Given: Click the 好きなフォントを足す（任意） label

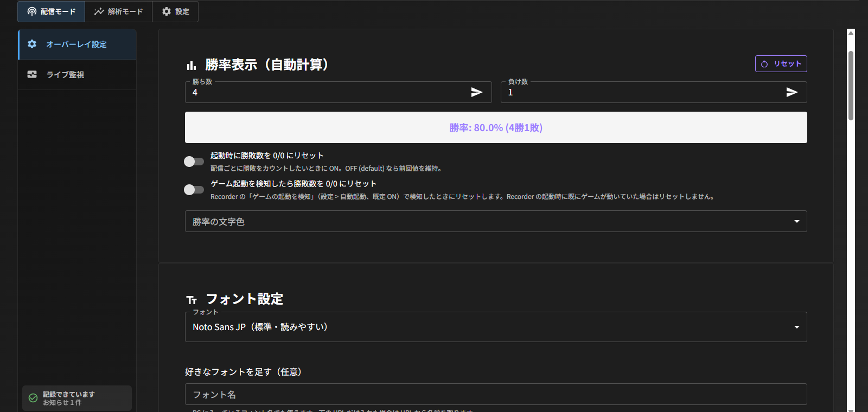Looking at the screenshot, I should point(244,372).
